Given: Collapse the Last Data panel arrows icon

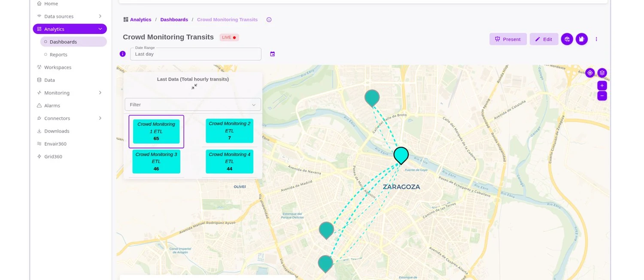Looking at the screenshot, I should 194,87.
